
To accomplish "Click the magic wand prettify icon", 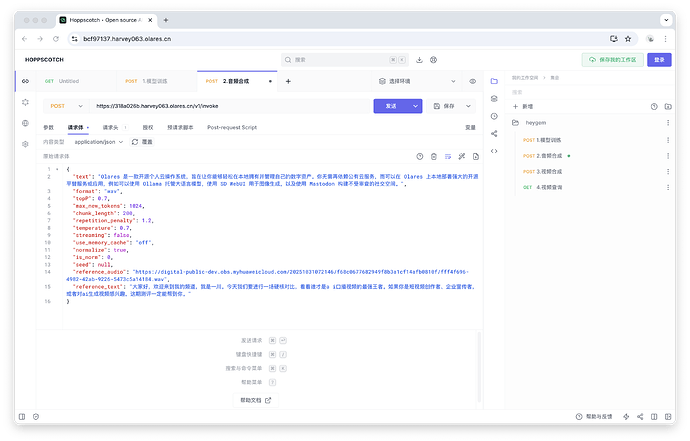I will pos(461,156).
